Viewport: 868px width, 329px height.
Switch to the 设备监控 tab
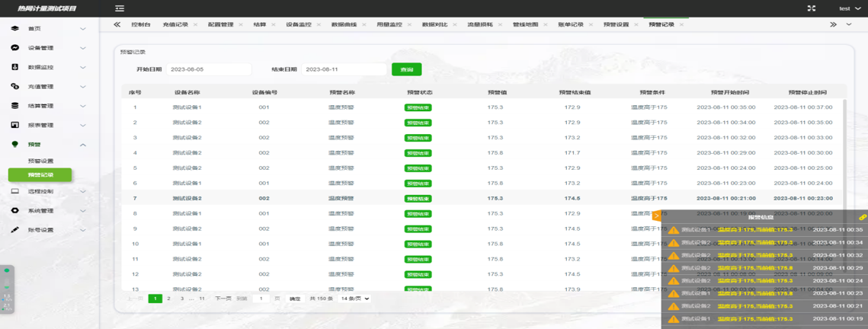point(299,25)
